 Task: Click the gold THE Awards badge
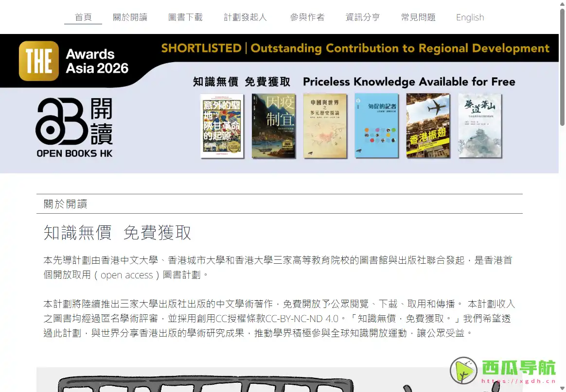38,60
